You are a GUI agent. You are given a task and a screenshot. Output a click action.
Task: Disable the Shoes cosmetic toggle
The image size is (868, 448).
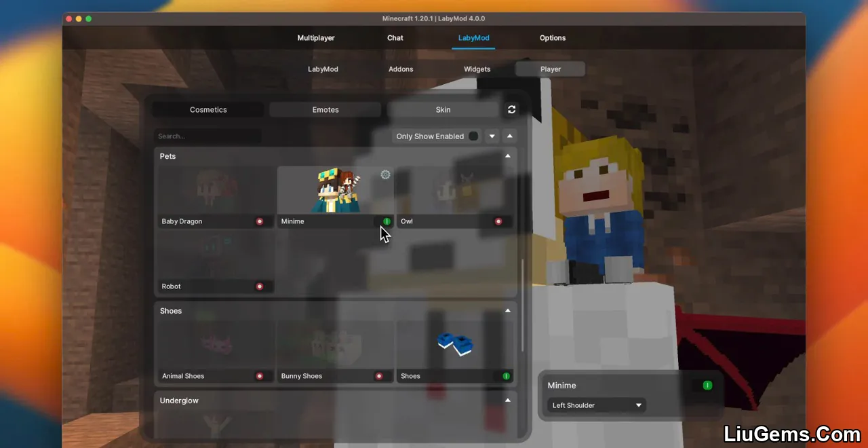click(506, 376)
